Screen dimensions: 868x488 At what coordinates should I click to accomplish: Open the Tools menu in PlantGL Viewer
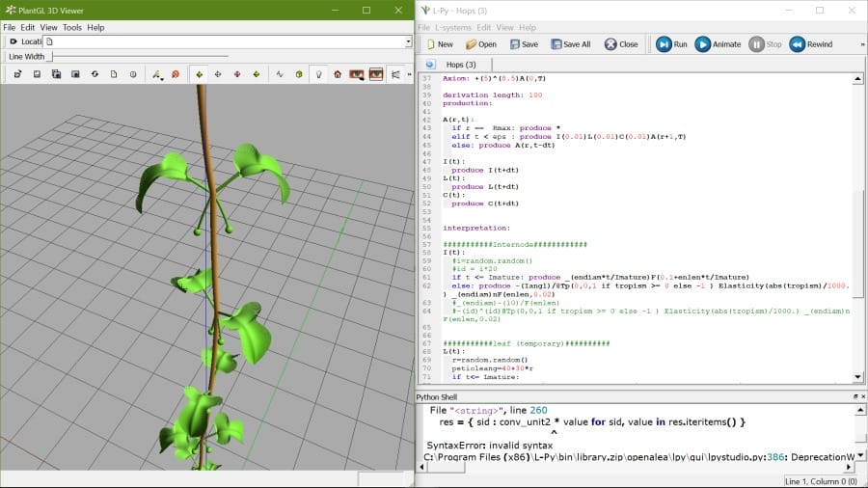[72, 28]
